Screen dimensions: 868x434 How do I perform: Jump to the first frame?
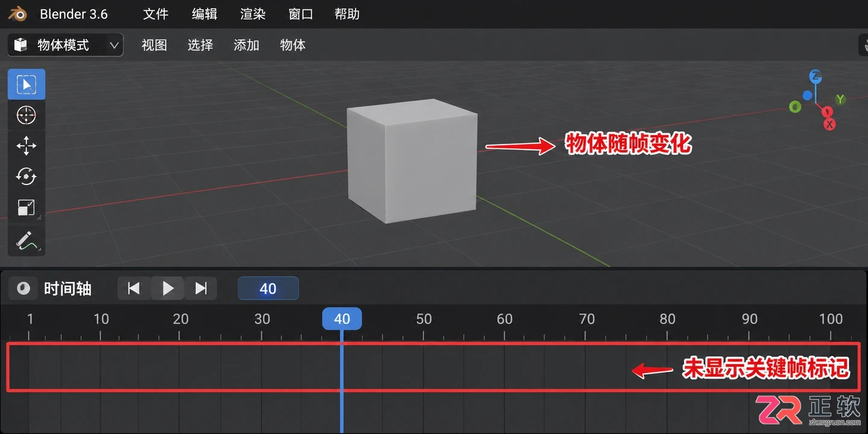(x=134, y=289)
